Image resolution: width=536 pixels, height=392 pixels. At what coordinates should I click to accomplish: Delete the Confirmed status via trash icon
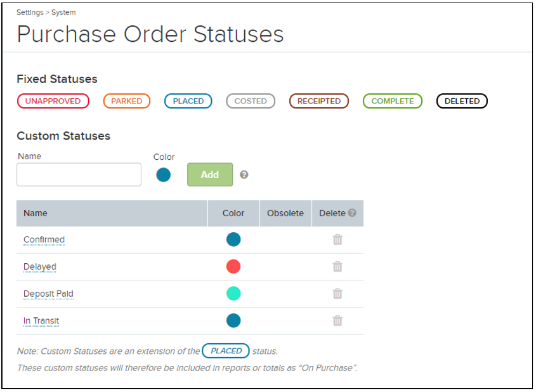(x=337, y=240)
